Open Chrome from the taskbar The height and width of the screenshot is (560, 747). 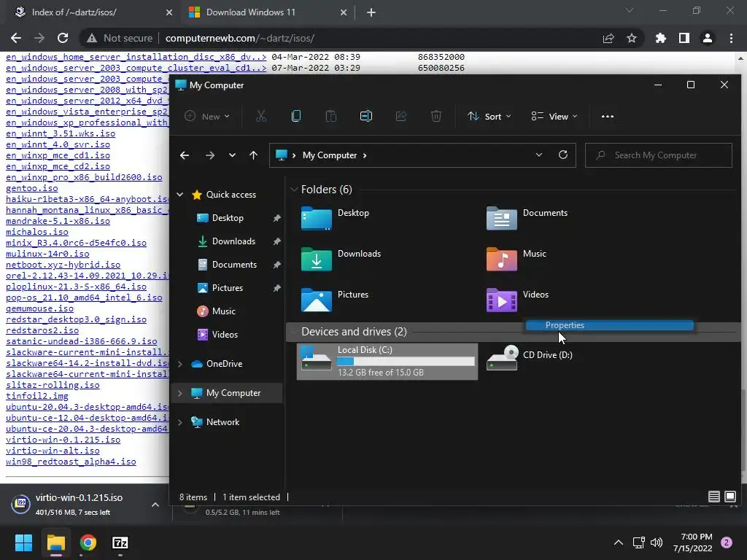pyautogui.click(x=88, y=542)
